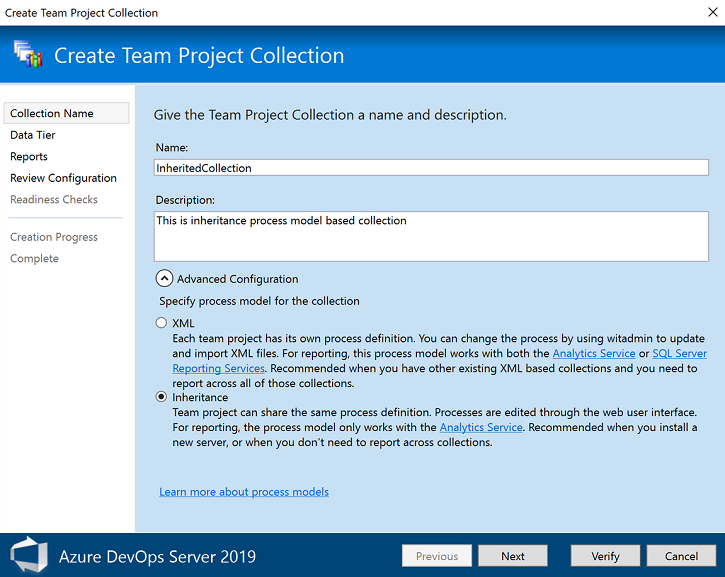Go to the Data Tier step

pyautogui.click(x=33, y=135)
